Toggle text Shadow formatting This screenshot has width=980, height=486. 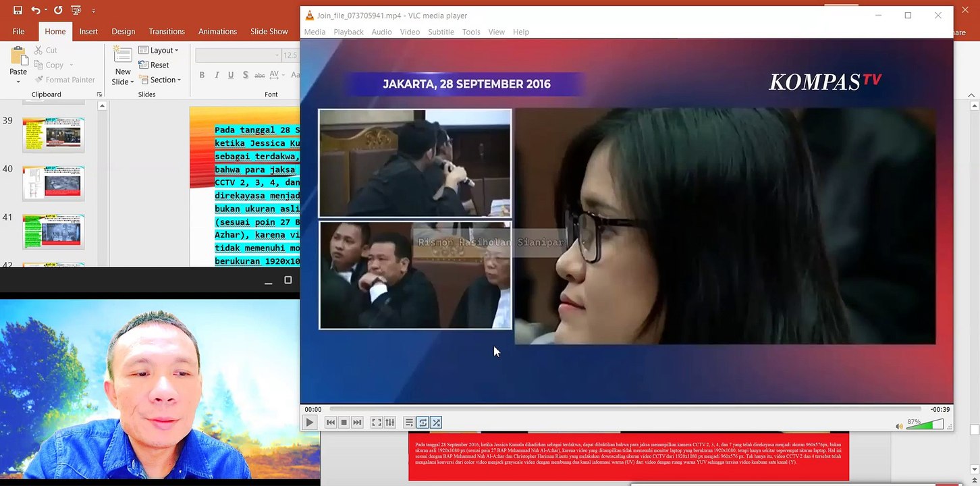[x=245, y=75]
